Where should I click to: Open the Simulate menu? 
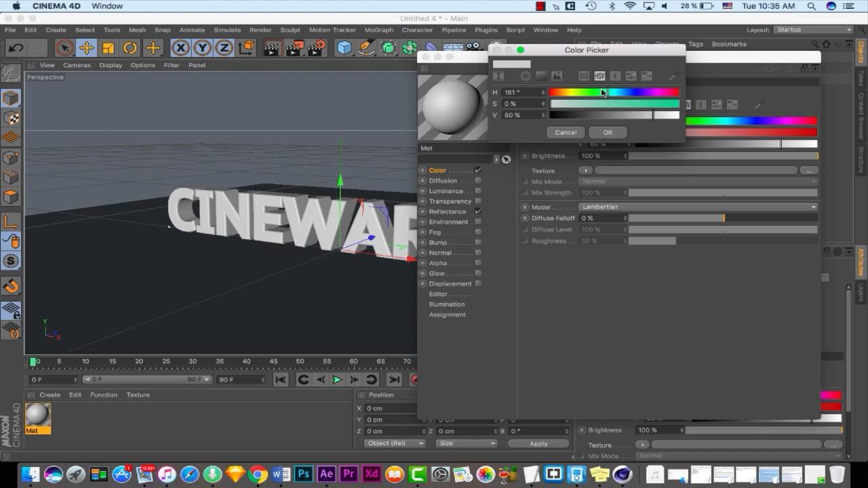coord(227,30)
